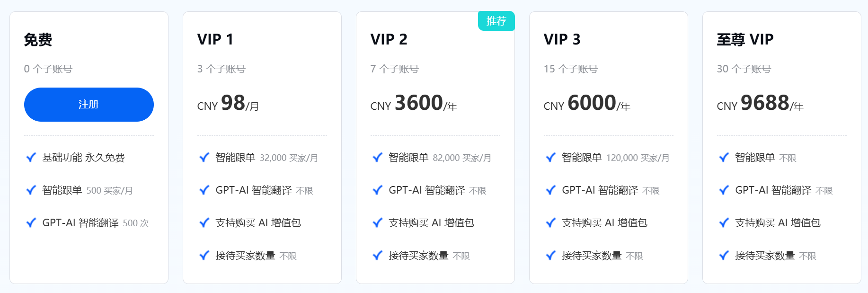Screen dimensions: 868x293
Task: Select the VIP 2 plan heading
Action: pyautogui.click(x=390, y=40)
